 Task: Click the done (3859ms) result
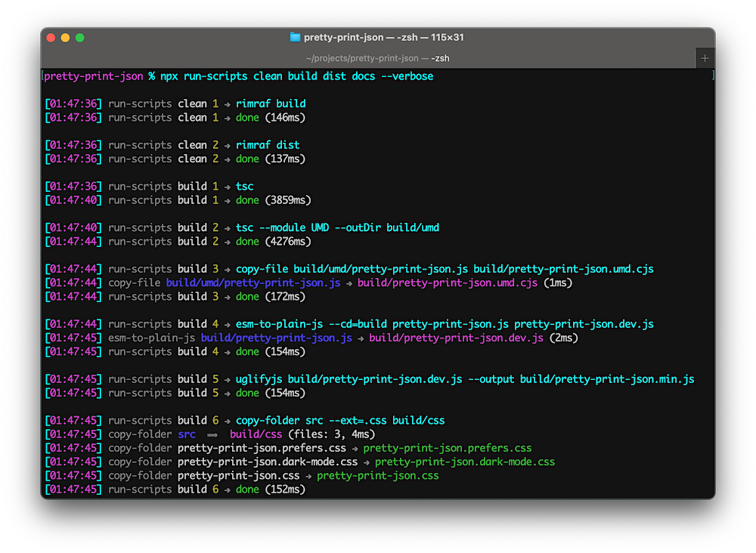tap(274, 200)
